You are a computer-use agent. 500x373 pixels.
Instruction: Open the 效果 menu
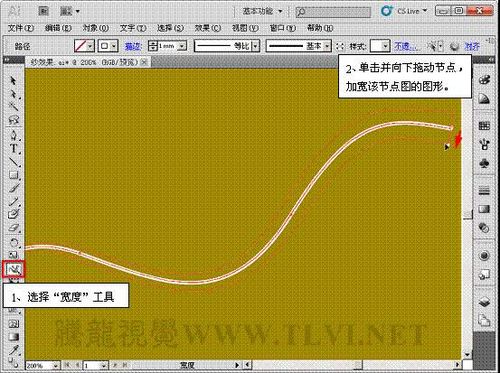click(208, 28)
